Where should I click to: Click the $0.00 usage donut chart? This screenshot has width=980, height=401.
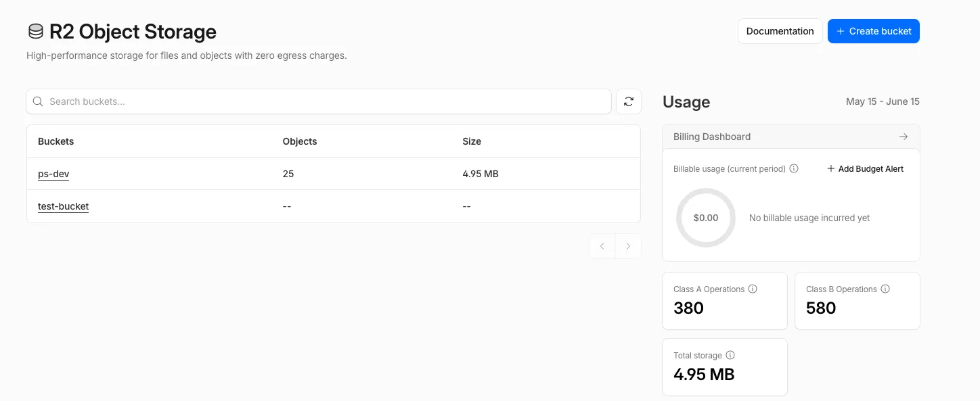pyautogui.click(x=706, y=218)
